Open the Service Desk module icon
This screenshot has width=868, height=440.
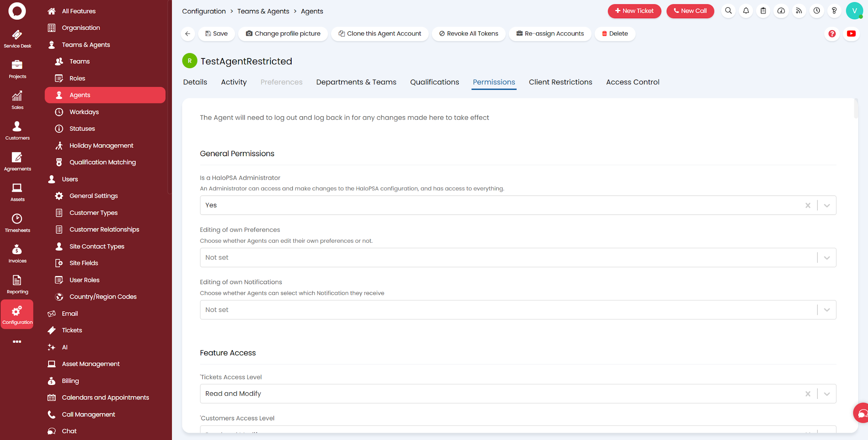point(17,39)
